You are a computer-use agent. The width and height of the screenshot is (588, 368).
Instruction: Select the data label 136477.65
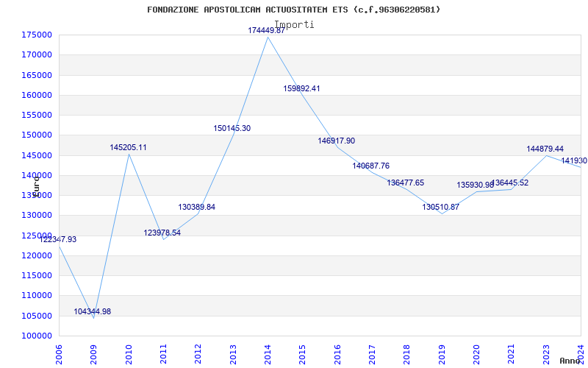coord(406,183)
